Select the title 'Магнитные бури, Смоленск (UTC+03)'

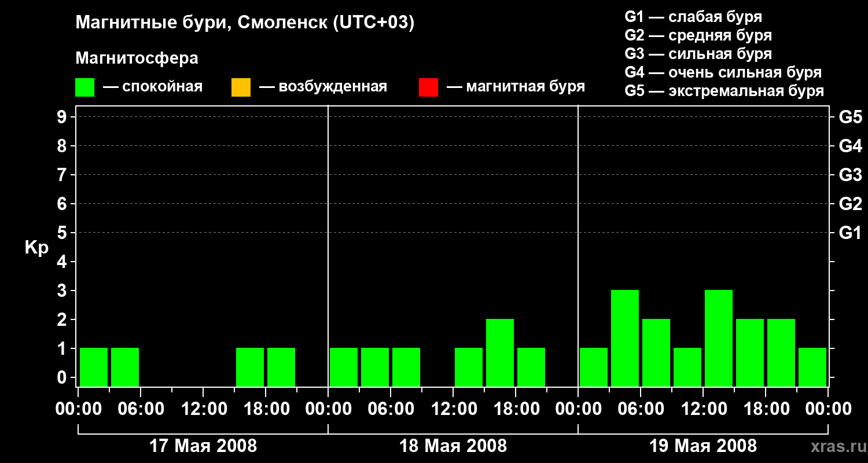[245, 23]
